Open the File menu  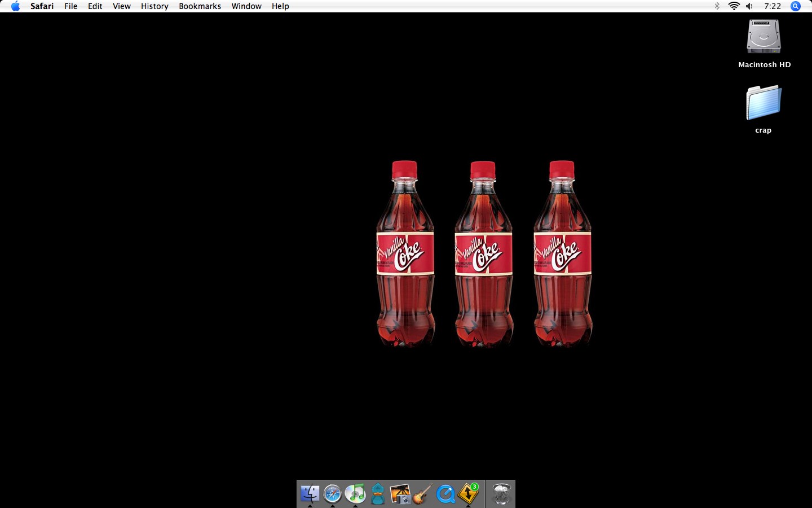71,6
